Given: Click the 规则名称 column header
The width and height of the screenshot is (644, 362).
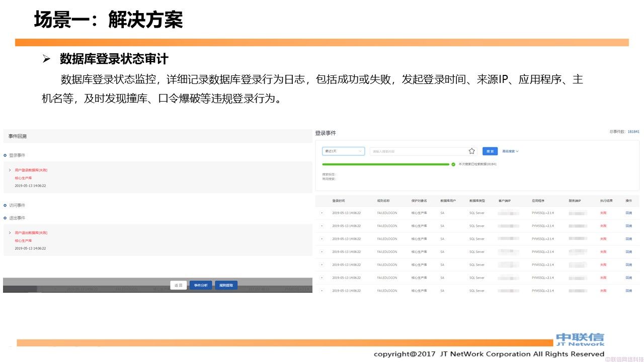Looking at the screenshot, I should [383, 201].
